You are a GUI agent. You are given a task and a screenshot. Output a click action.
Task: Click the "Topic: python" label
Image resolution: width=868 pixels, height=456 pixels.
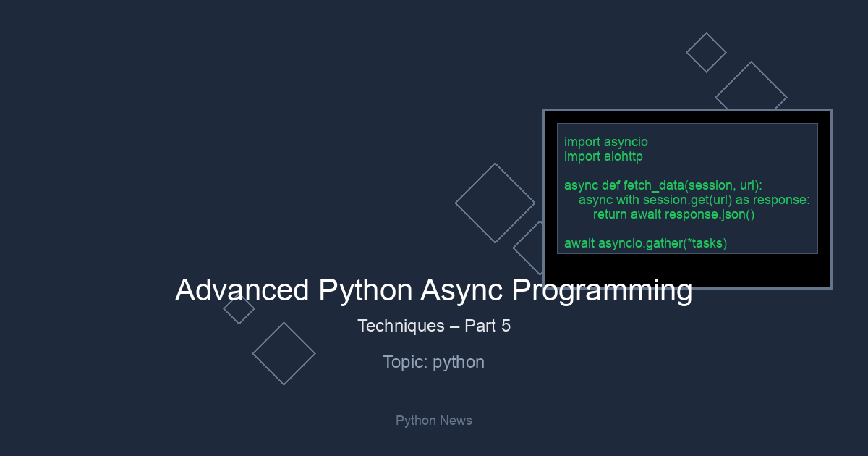[x=433, y=362]
